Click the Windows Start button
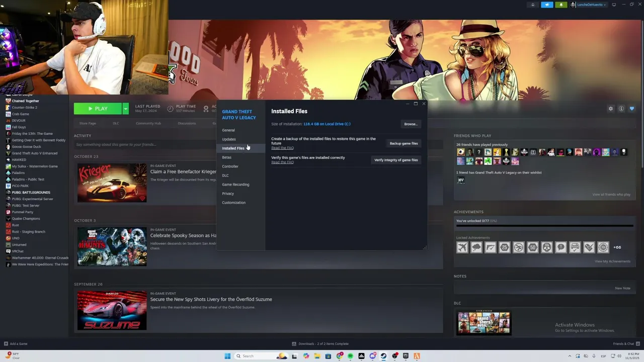The width and height of the screenshot is (644, 362). pyautogui.click(x=227, y=356)
